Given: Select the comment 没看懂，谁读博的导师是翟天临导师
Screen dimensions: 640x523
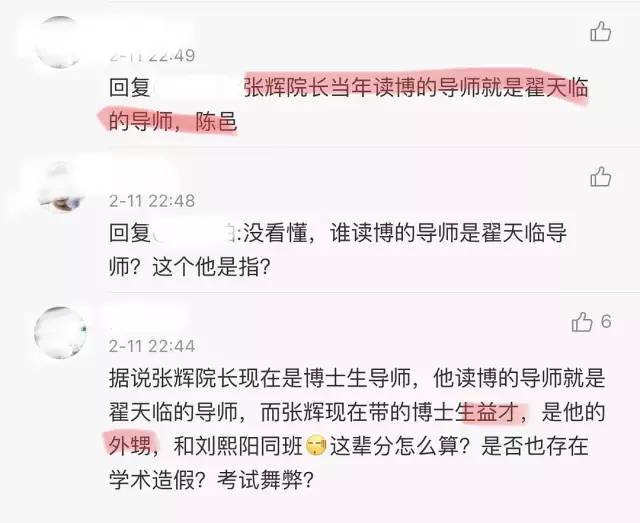Looking at the screenshot, I should 338,250.
